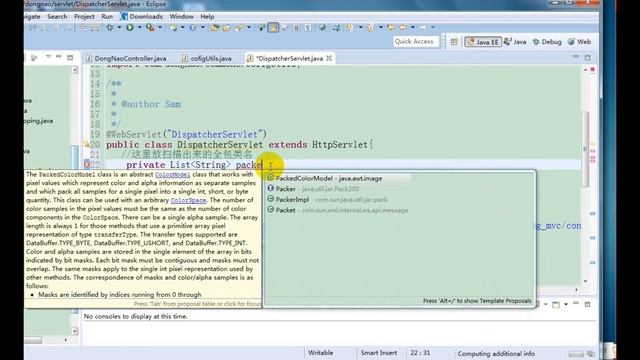This screenshot has width=640, height=360.
Task: Open the ColorSpace link in Javadoc popup
Action: [x=188, y=200]
